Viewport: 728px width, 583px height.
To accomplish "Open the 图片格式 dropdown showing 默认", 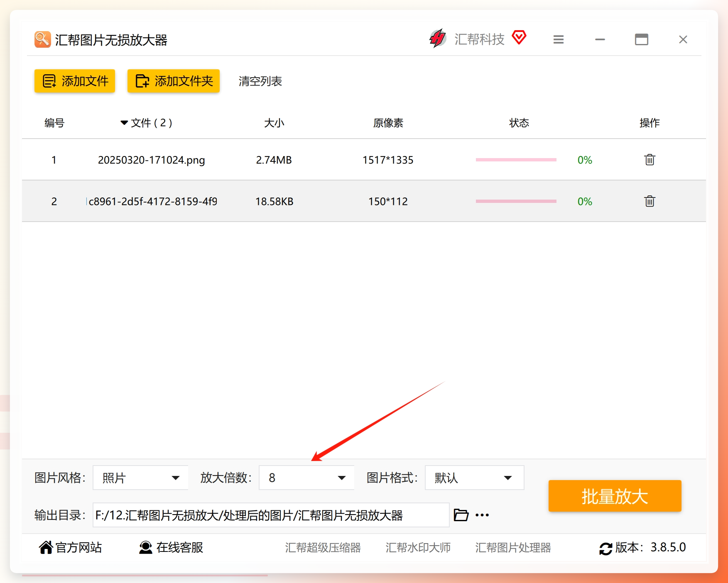I will tap(474, 478).
